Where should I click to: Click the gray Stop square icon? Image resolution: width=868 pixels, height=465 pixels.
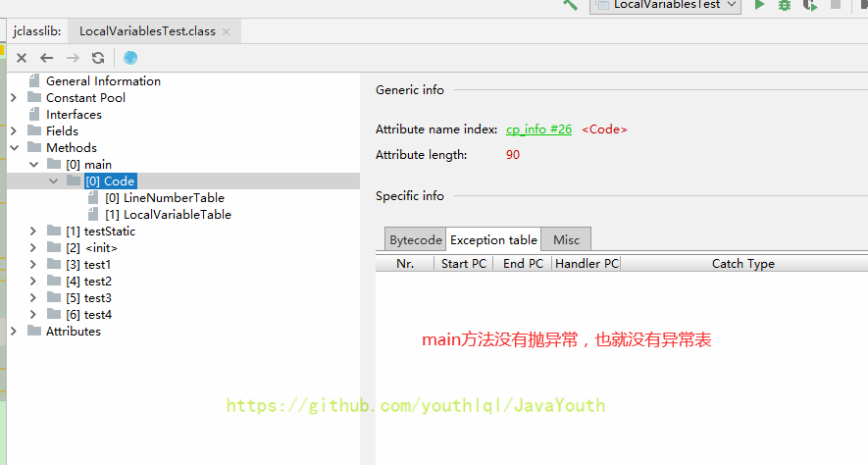click(x=836, y=5)
